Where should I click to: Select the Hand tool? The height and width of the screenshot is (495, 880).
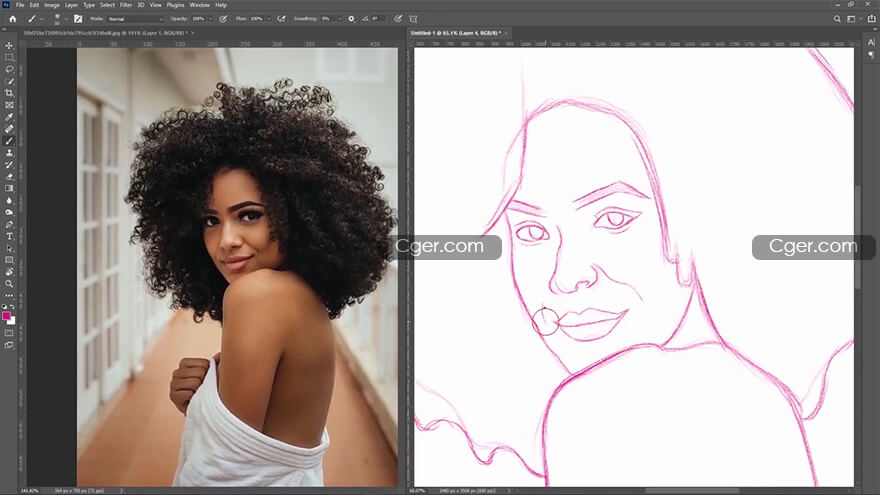click(9, 272)
